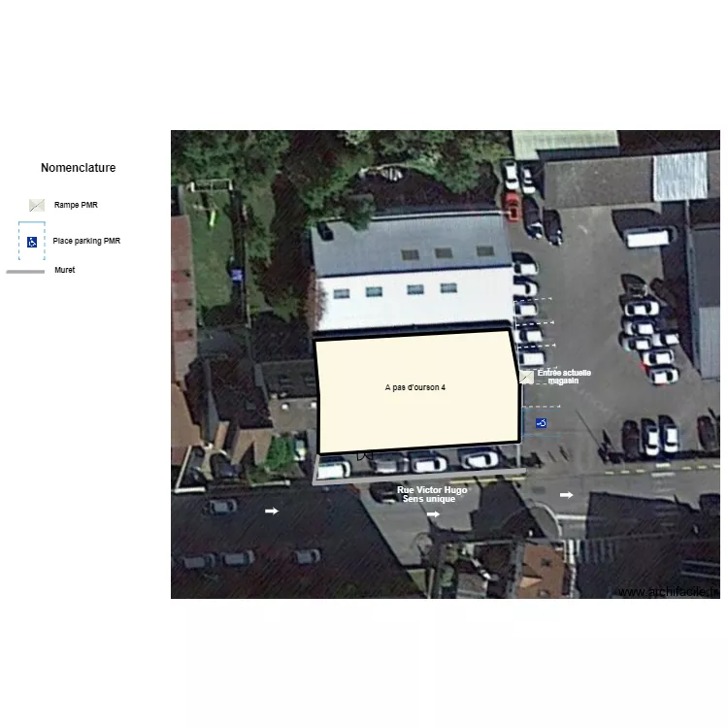Select the 'Sens unique' text on street
The image size is (728, 728).
428,499
